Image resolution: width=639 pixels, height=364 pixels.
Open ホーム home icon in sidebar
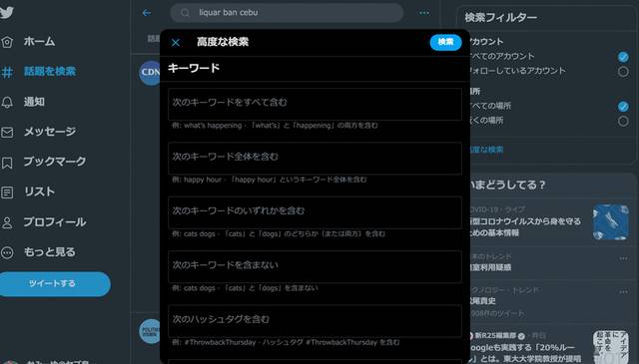(x=7, y=42)
